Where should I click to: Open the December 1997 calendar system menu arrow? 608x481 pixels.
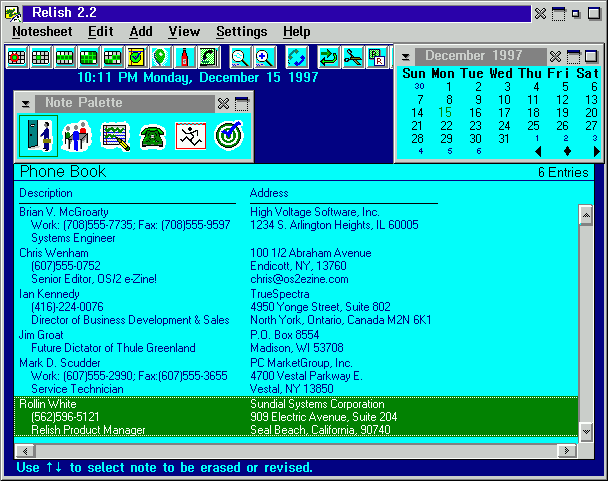406,57
